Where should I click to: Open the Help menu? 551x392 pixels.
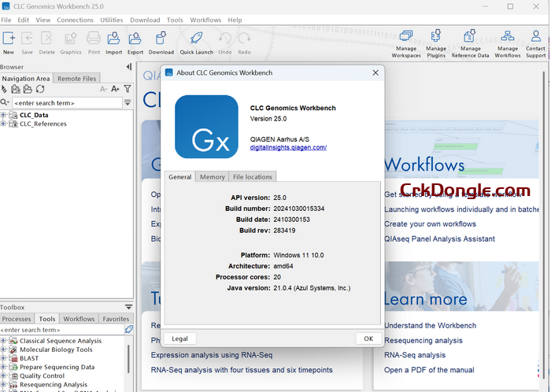235,20
